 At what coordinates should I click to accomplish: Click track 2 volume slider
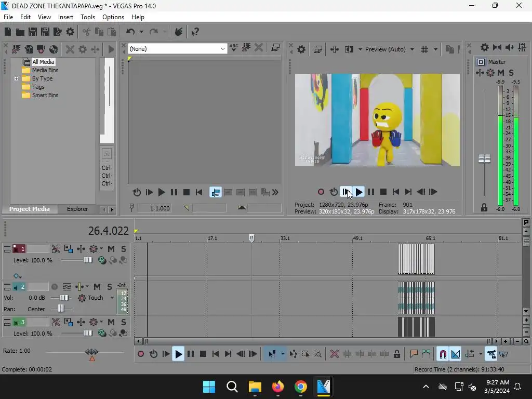coord(64,298)
